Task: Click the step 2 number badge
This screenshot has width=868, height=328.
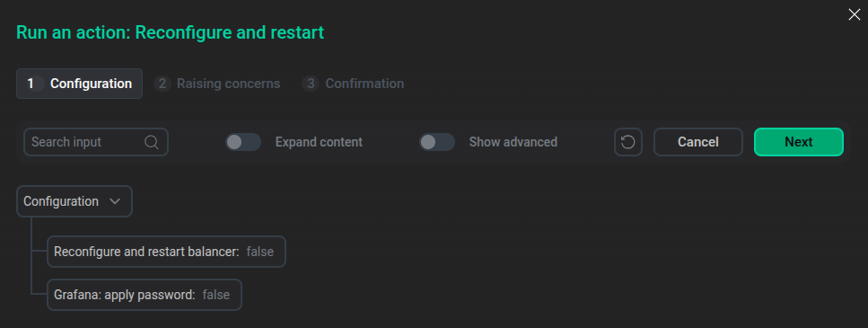Action: click(162, 84)
